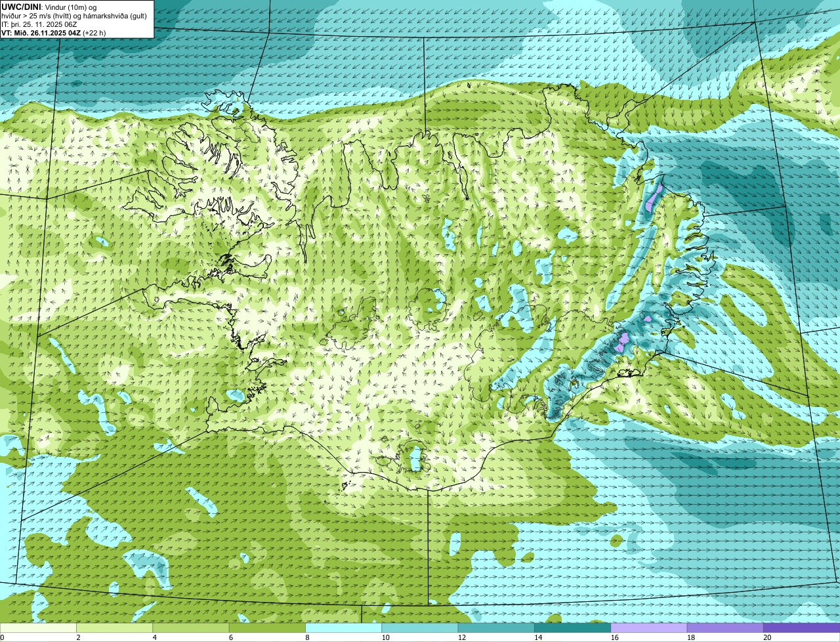Click the legend label "14"
The image size is (840, 642).
tap(538, 637)
